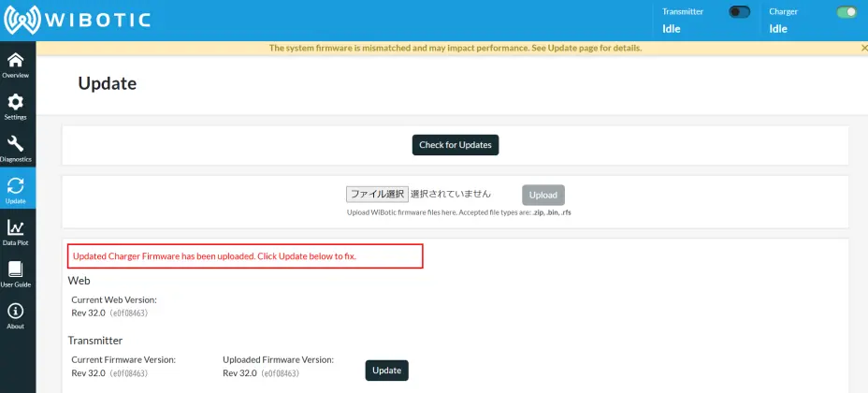868x393 pixels.
Task: Open the Overview home icon
Action: click(x=16, y=62)
